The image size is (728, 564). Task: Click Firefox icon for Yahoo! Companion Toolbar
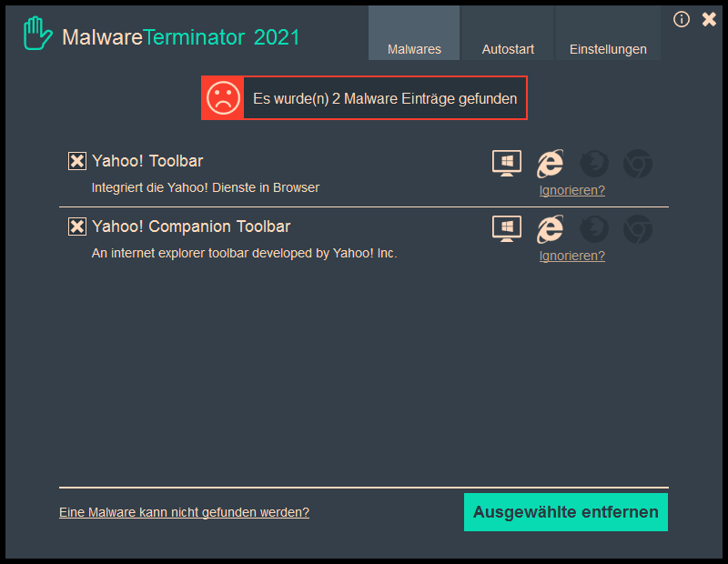coord(594,228)
